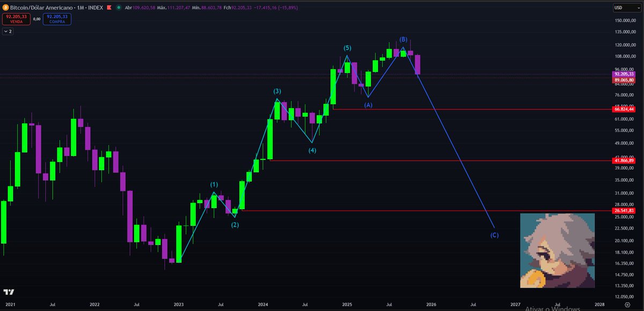Screen dimensions: 644x311
Task: Click the 2024 label on time axis
Action: 263,304
